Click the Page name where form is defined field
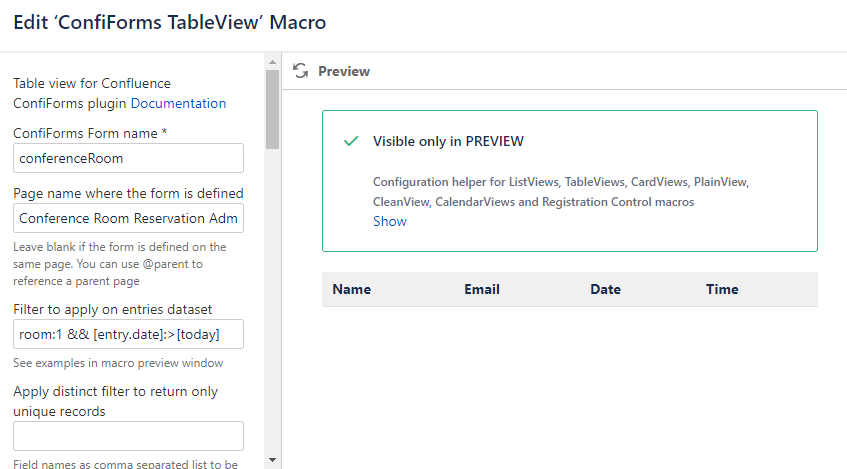Image resolution: width=847 pixels, height=469 pixels. [129, 218]
